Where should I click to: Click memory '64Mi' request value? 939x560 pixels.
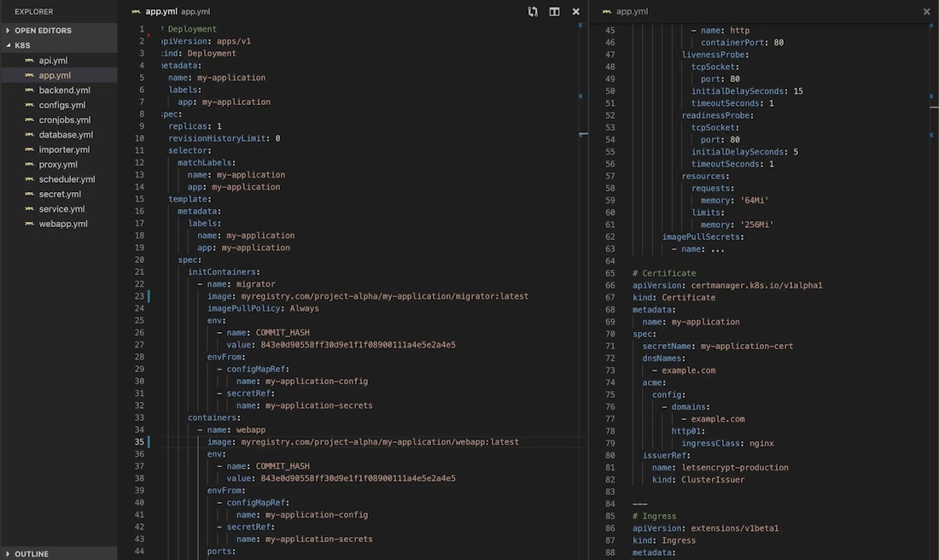(x=755, y=201)
